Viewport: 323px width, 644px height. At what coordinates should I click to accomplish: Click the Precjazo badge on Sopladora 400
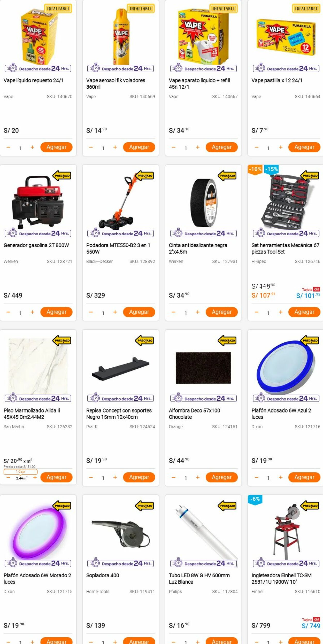pos(145,506)
